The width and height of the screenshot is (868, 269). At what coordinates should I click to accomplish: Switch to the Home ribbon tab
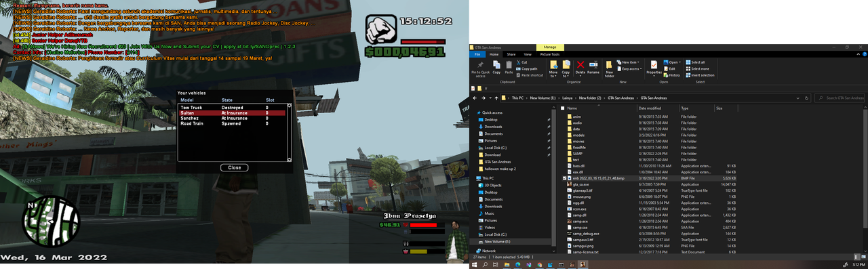[x=494, y=54]
